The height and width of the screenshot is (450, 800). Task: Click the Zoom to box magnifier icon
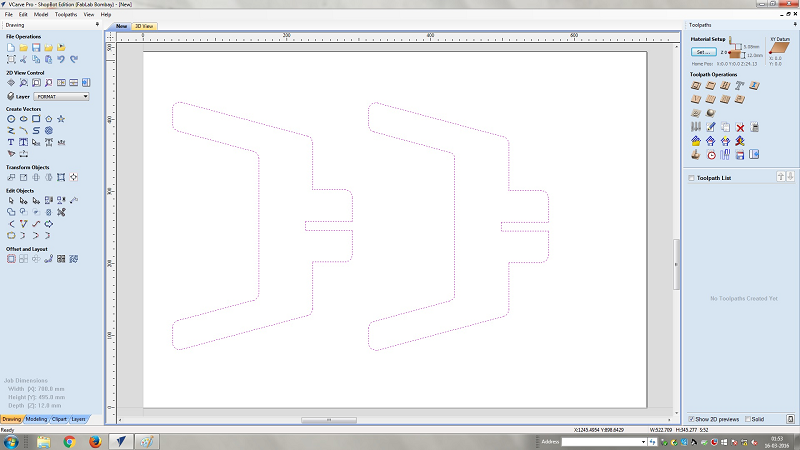point(23,82)
